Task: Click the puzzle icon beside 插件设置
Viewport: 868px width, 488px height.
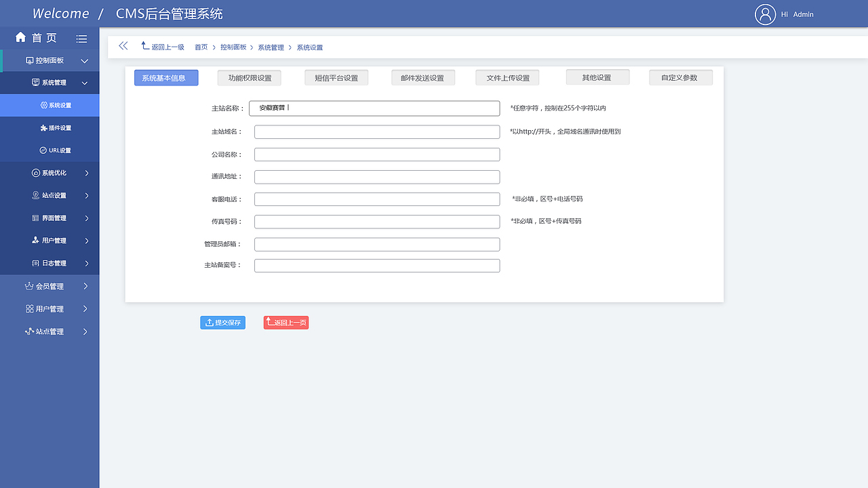Action: click(44, 127)
